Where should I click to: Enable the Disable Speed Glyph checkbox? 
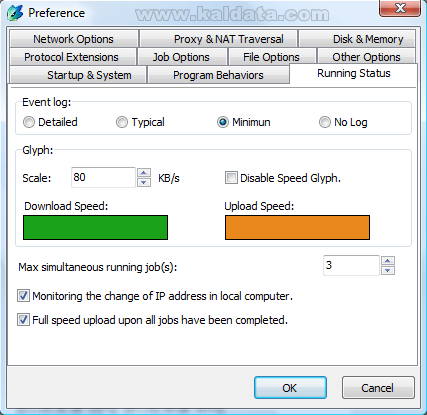pyautogui.click(x=231, y=178)
